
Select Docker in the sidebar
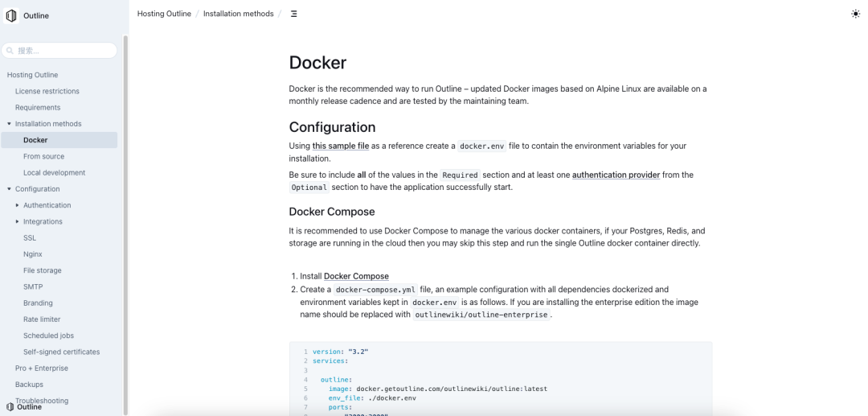[59, 140]
